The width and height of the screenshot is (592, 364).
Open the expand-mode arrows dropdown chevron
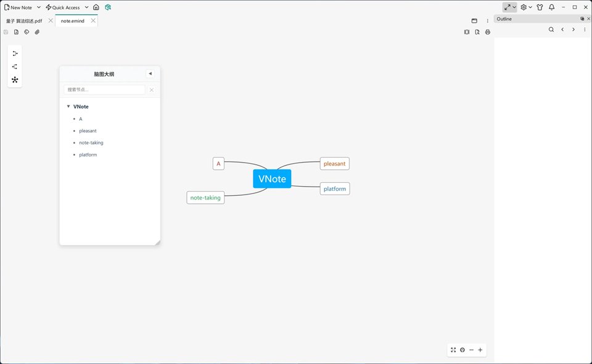(514, 7)
